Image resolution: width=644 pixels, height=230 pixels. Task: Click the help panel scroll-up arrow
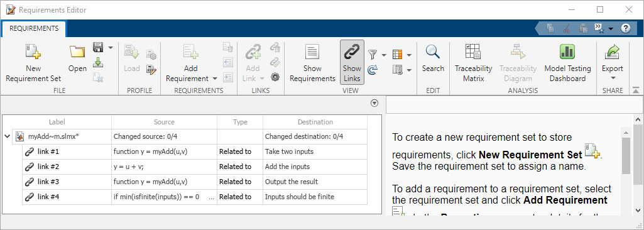pos(626,132)
